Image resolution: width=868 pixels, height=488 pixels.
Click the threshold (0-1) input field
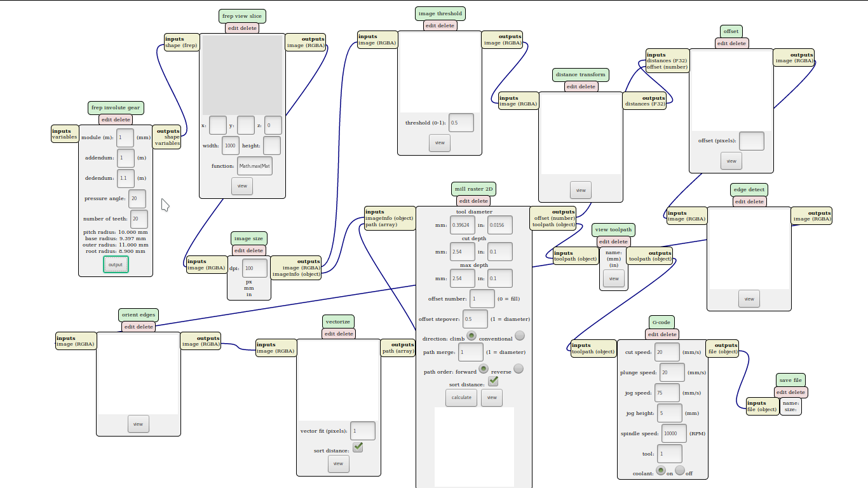(461, 123)
